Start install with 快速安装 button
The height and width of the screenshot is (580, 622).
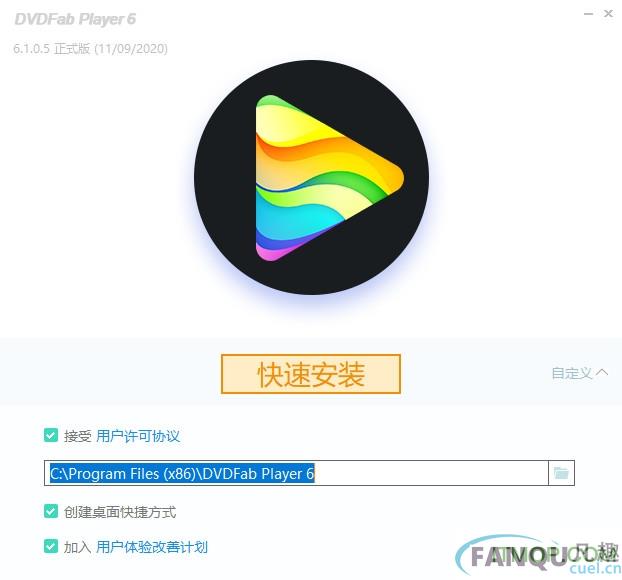tap(311, 374)
